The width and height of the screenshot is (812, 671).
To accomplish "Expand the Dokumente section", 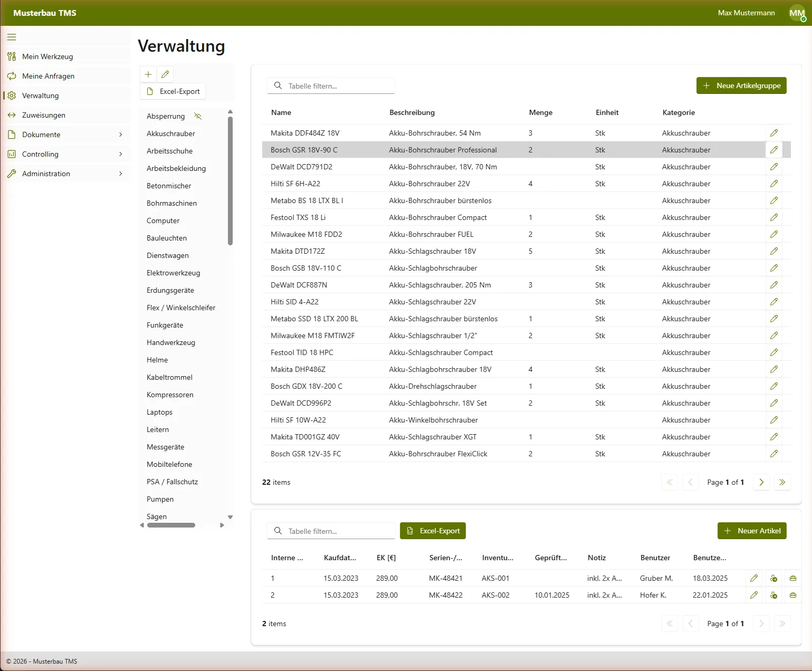I will point(66,135).
